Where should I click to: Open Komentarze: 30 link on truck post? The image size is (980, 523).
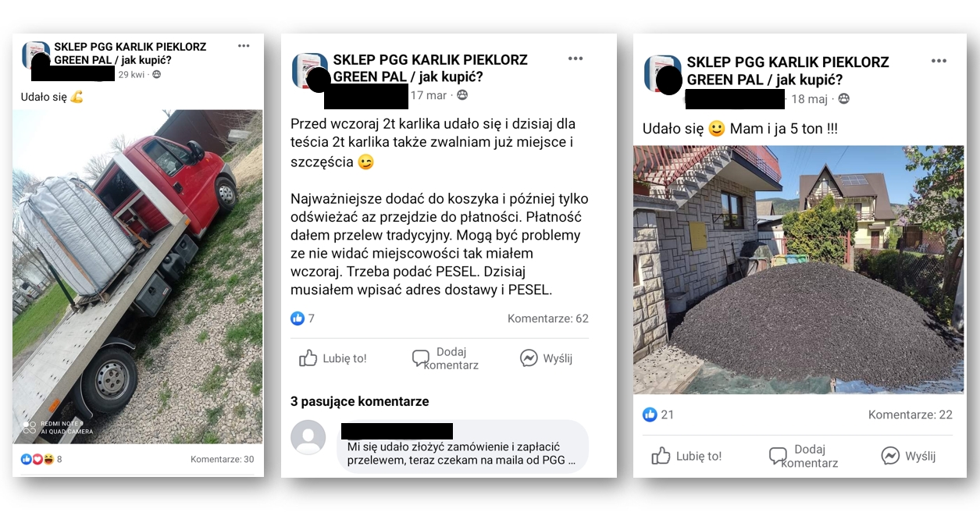click(x=223, y=459)
